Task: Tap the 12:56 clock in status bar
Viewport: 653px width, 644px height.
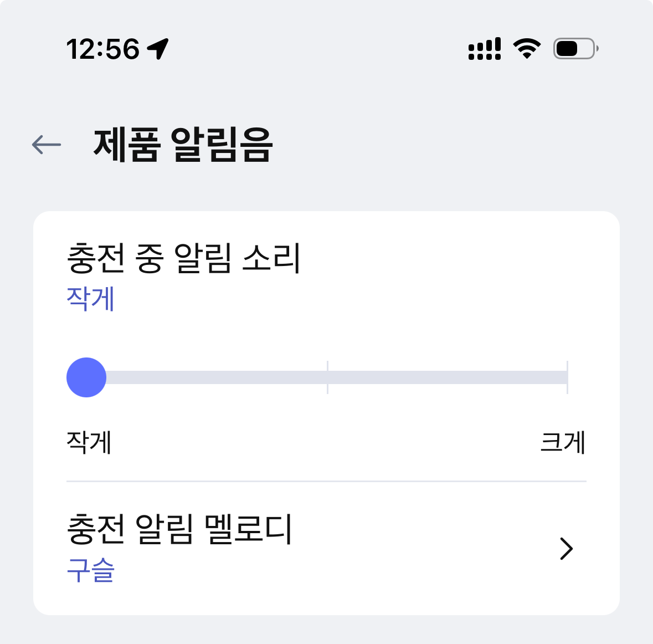Action: 103,49
